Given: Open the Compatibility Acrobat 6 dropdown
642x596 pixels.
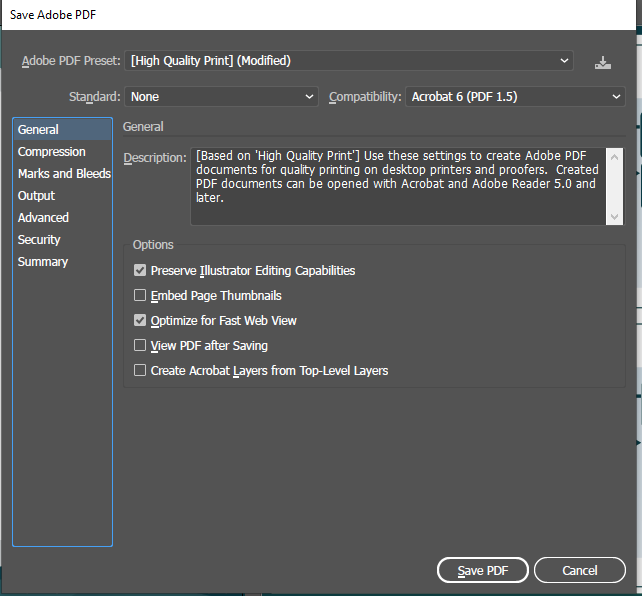Looking at the screenshot, I should pos(515,97).
